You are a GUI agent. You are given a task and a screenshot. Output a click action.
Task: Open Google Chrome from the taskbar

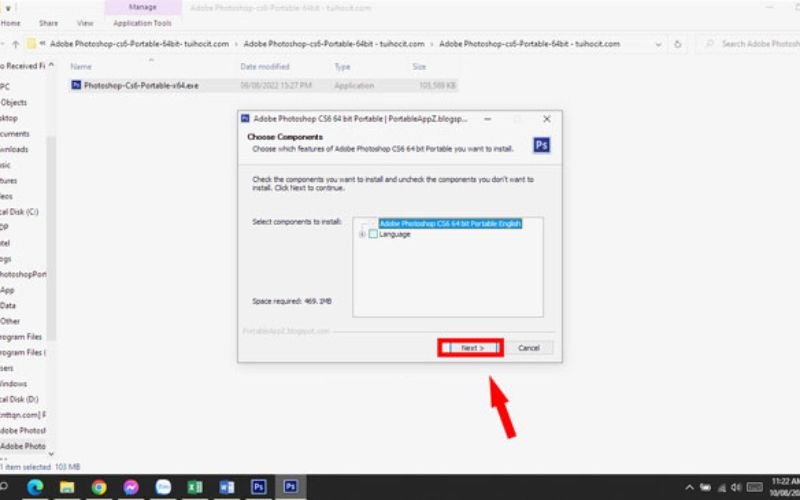[99, 487]
